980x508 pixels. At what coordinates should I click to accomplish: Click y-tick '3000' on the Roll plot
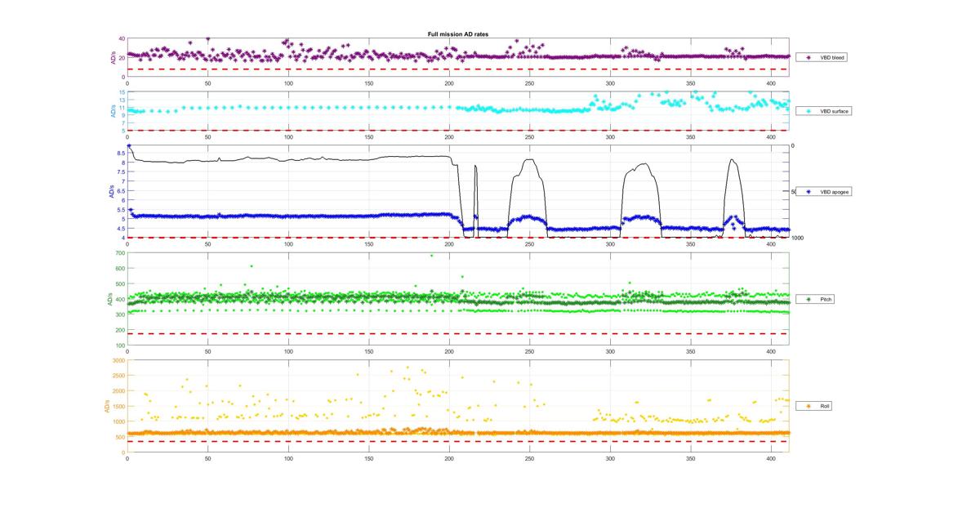click(x=118, y=360)
